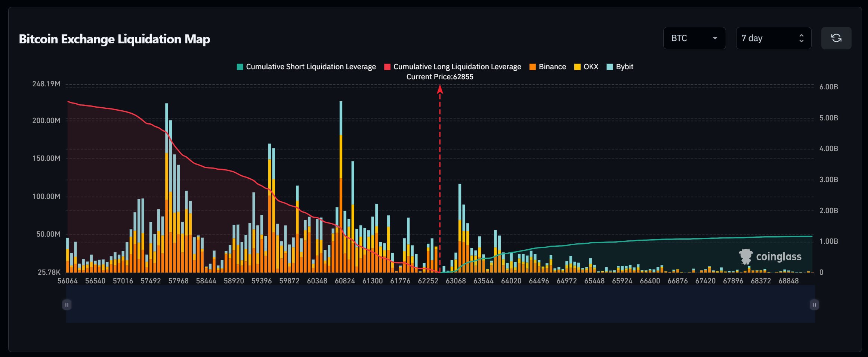
Task: Click the 2.00B right axis label
Action: tap(829, 210)
